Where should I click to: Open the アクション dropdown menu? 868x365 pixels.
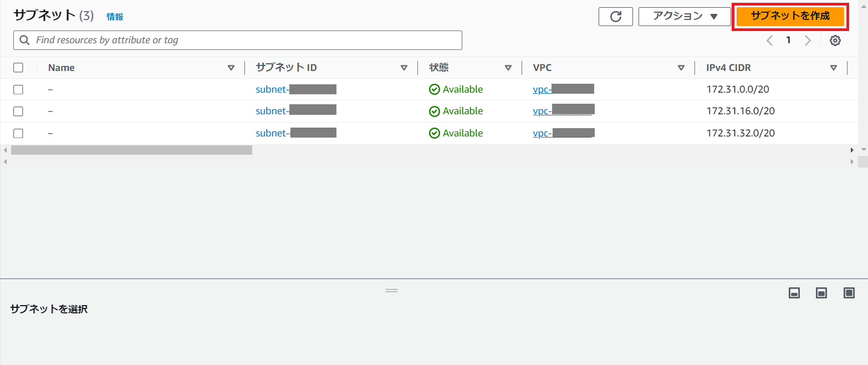(685, 17)
